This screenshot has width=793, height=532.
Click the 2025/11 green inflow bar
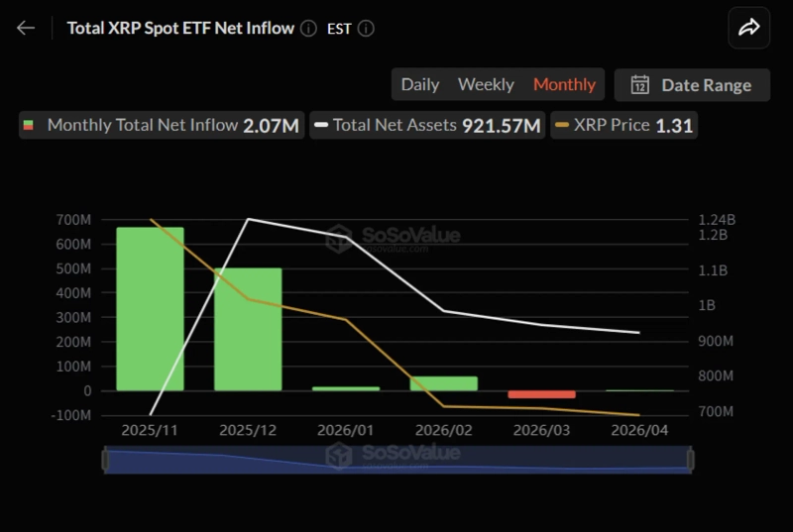pyautogui.click(x=150, y=309)
